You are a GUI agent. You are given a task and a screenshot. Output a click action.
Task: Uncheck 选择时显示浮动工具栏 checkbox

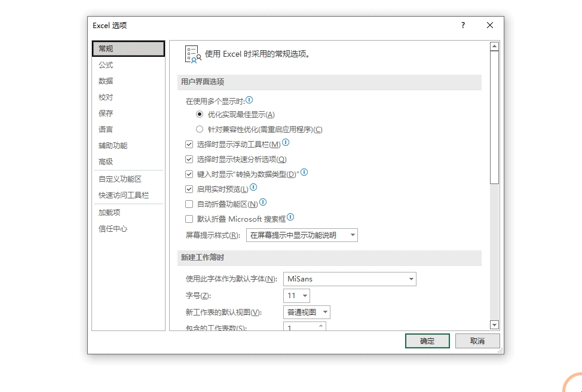[x=189, y=145]
